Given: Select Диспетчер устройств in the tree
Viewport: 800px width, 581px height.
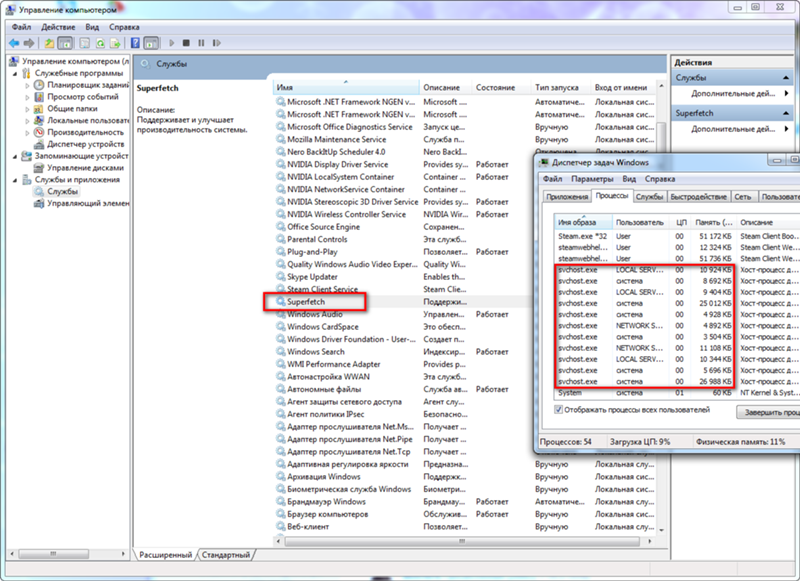Looking at the screenshot, I should point(85,144).
